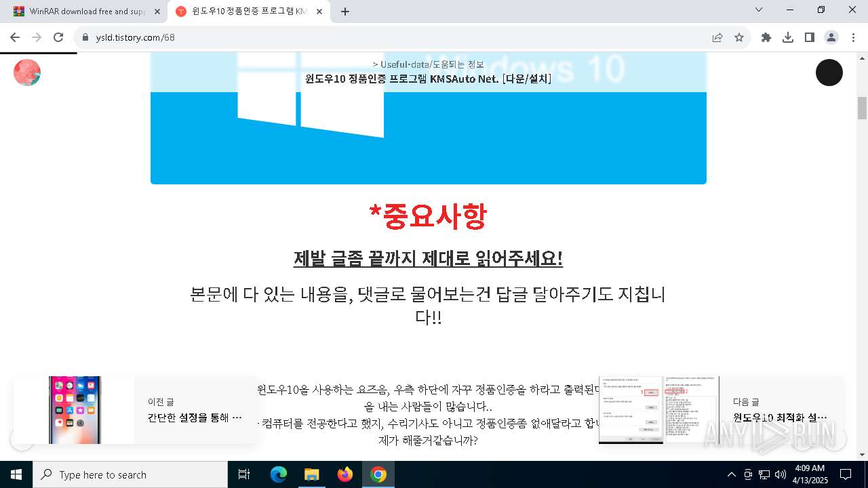Toggle the browser side panel
This screenshot has width=868, height=488.
(x=810, y=37)
